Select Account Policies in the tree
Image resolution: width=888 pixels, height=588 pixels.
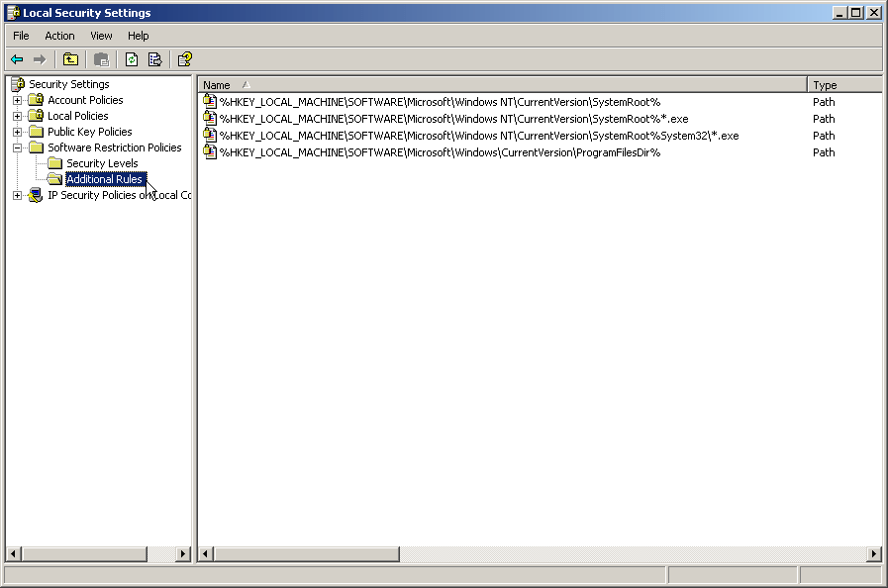click(85, 100)
